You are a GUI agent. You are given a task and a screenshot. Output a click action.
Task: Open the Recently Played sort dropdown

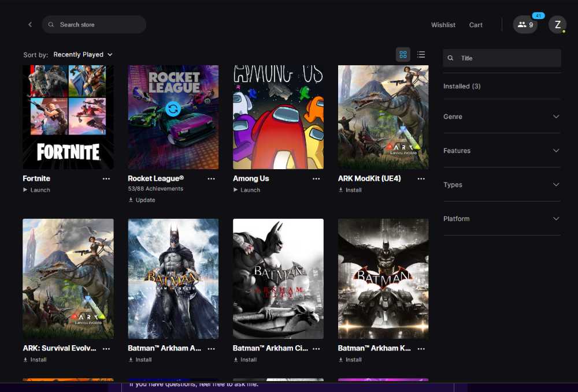83,54
